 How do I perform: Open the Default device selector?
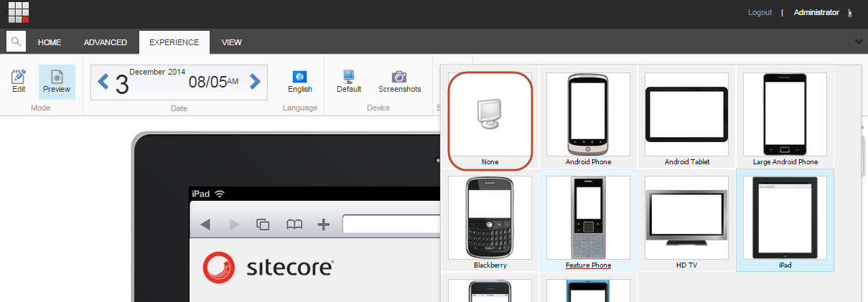tap(349, 82)
